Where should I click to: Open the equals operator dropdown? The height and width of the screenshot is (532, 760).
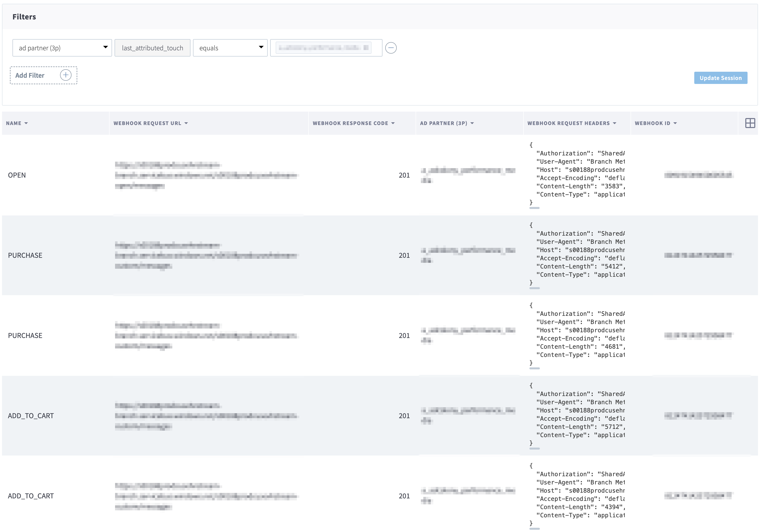click(230, 48)
